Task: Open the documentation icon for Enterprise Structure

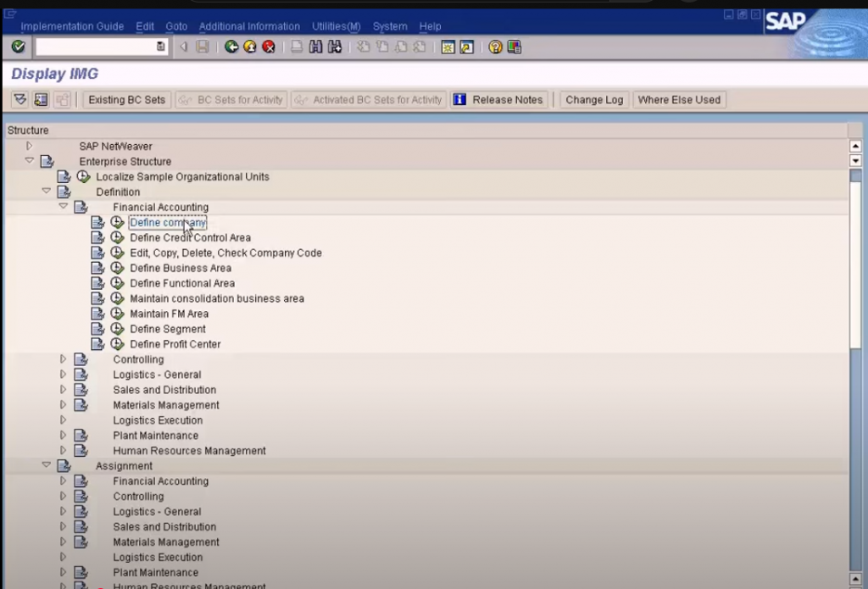Action: coord(47,161)
